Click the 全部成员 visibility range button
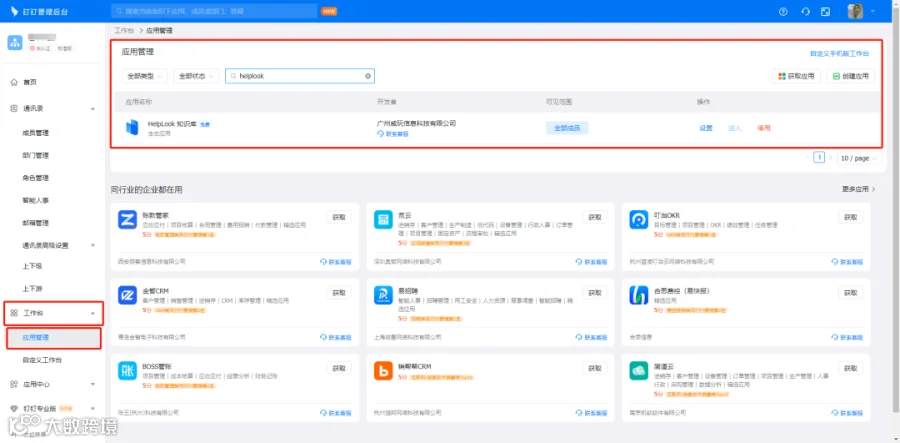The height and width of the screenshot is (443, 900). pos(567,128)
